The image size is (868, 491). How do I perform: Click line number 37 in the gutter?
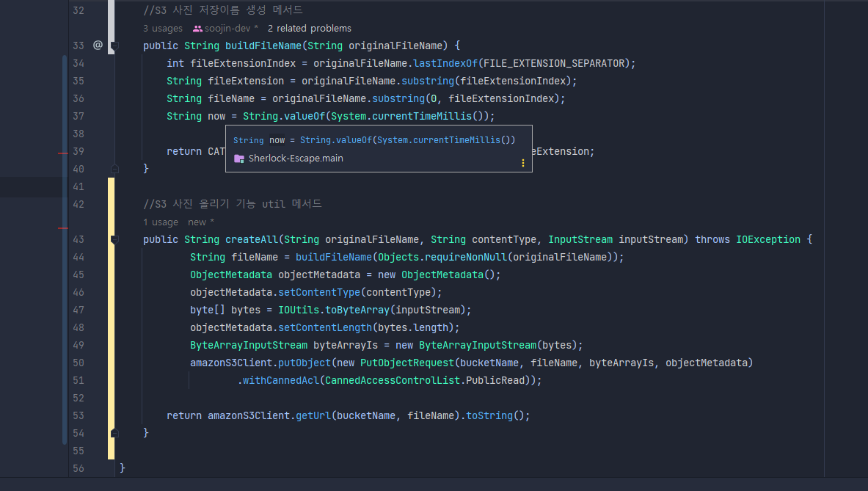79,116
